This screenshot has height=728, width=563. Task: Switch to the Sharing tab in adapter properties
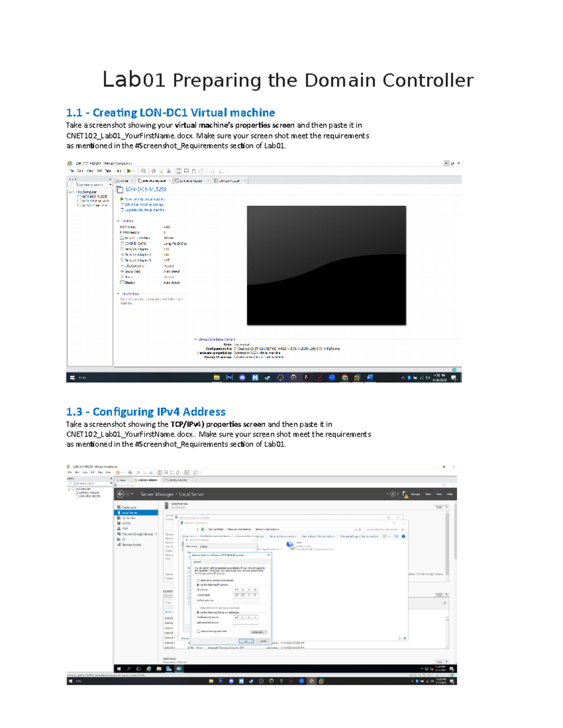coord(205,547)
